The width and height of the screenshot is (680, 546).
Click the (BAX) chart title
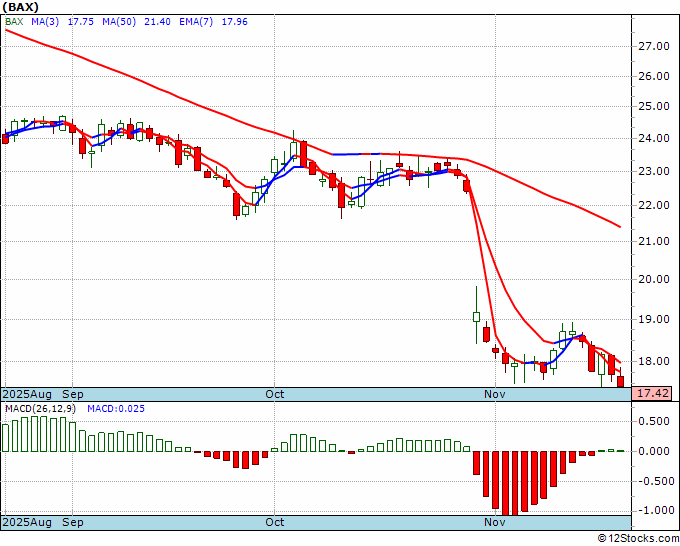(20, 7)
